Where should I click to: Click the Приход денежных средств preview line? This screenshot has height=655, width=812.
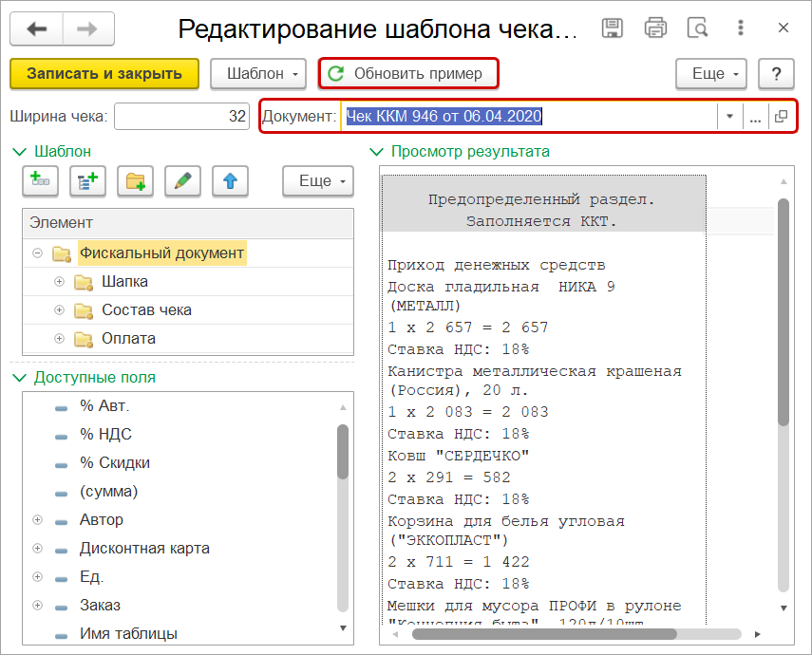(x=496, y=265)
